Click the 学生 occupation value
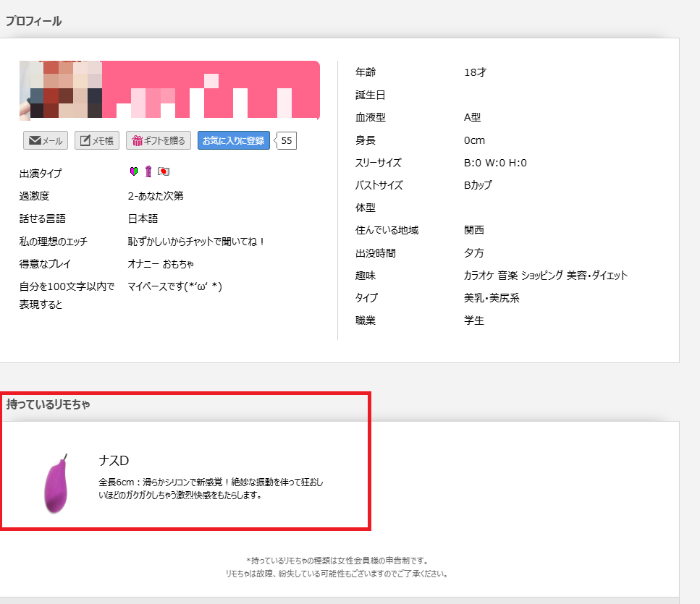The height and width of the screenshot is (604, 700). 474,320
